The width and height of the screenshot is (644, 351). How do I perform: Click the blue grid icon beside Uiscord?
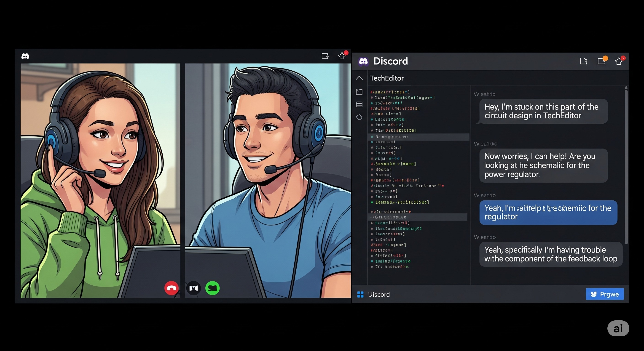[x=360, y=295]
